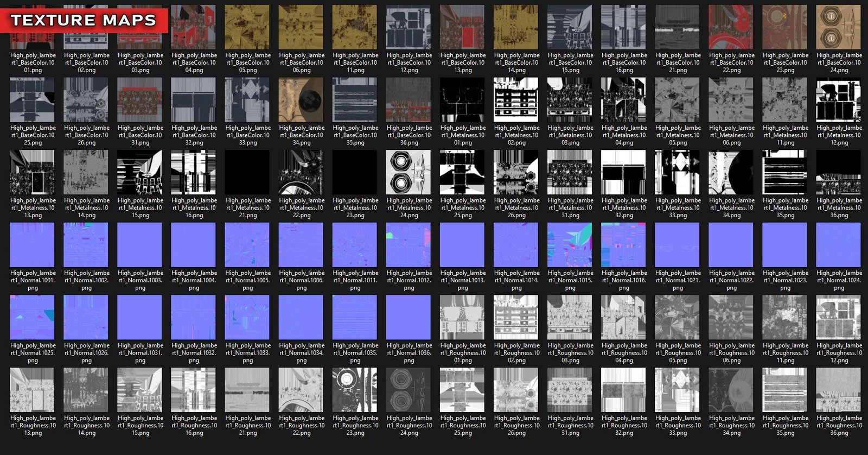Click the BaseColor.1015 texture thumbnail

[570, 27]
